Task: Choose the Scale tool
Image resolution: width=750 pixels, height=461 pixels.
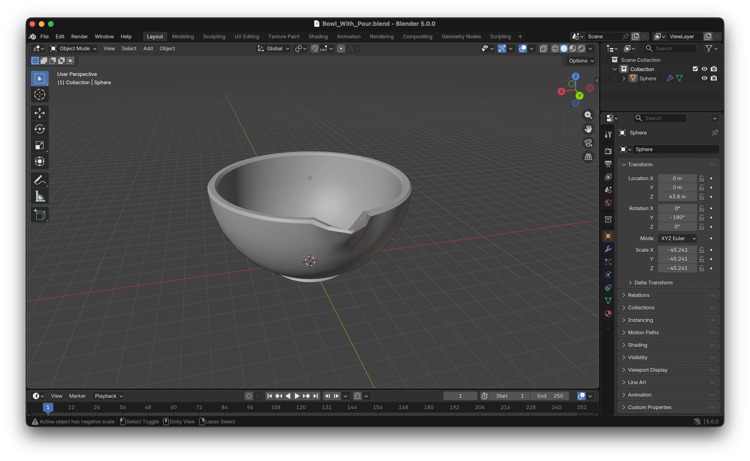Action: click(x=40, y=145)
